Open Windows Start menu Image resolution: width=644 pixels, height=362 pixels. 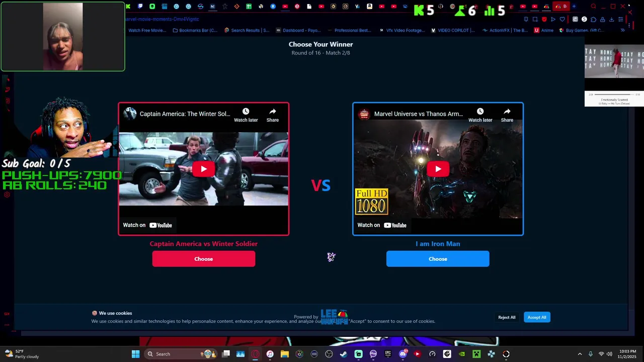(x=135, y=354)
